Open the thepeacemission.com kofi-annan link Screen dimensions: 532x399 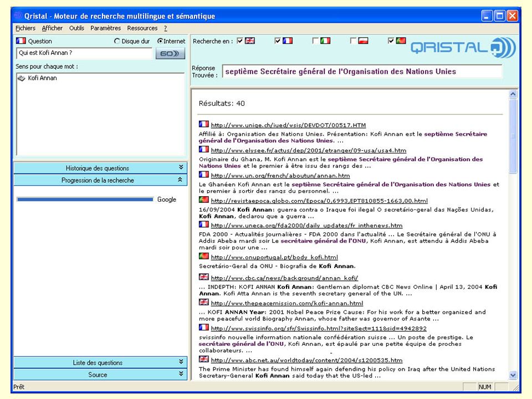[x=287, y=303]
